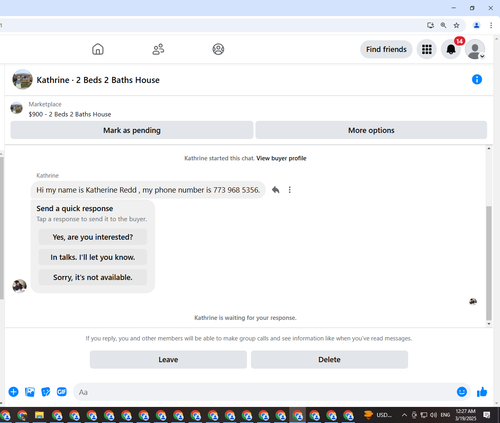This screenshot has width=500, height=423.
Task: Open View buyer profile link
Action: 281,158
